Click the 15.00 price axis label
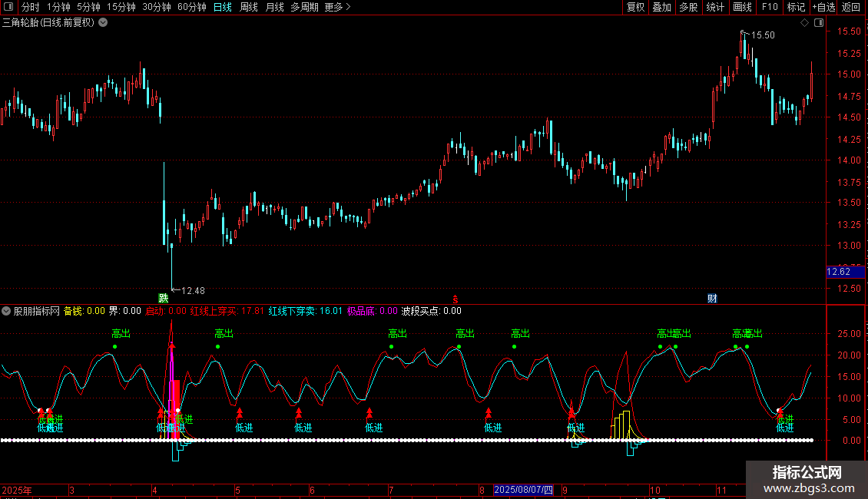Image resolution: width=868 pixels, height=499 pixels. [849, 74]
